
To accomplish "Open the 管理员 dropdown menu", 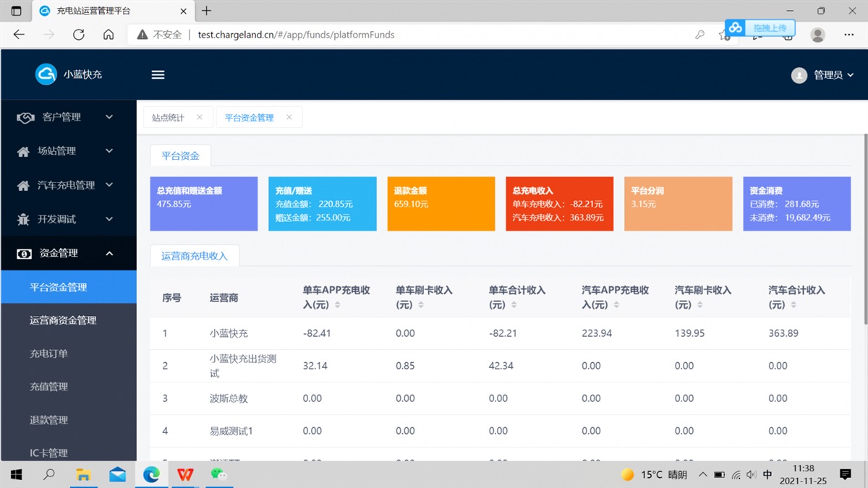I will pyautogui.click(x=825, y=74).
